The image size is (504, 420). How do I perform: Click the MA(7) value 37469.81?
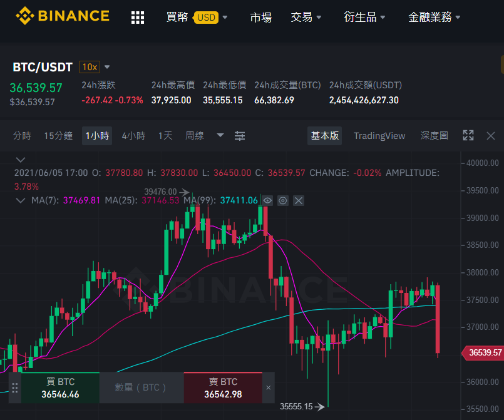click(81, 200)
